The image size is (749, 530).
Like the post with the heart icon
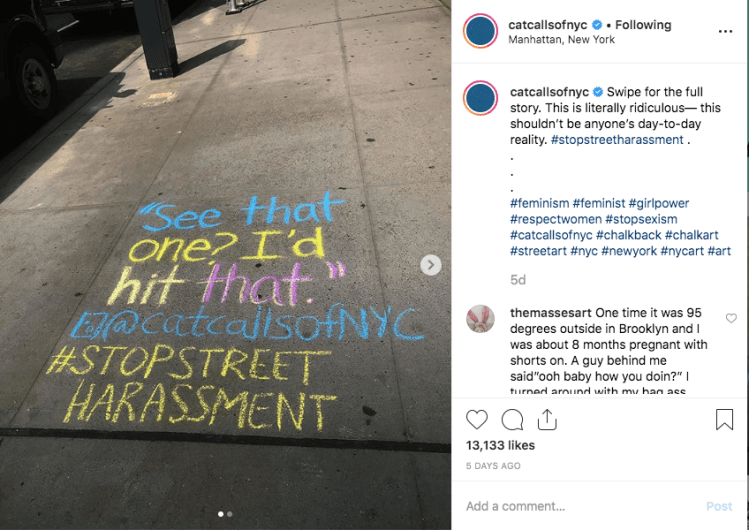(x=477, y=420)
